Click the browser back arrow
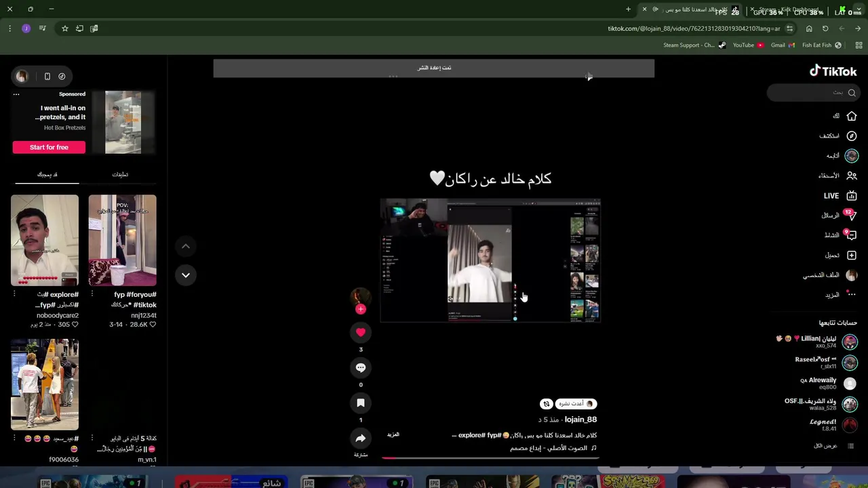Image resolution: width=868 pixels, height=488 pixels. (858, 28)
